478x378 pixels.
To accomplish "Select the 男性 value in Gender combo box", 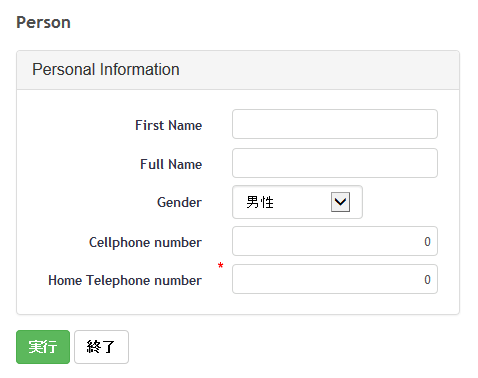I will [260, 202].
